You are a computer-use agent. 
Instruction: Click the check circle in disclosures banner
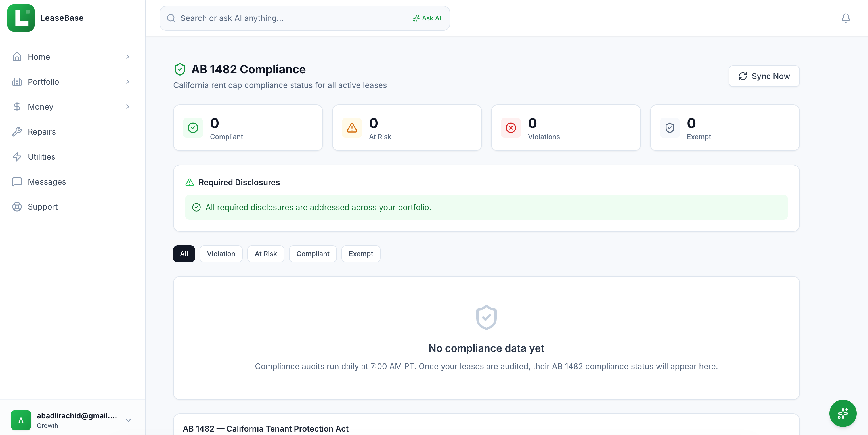(196, 207)
